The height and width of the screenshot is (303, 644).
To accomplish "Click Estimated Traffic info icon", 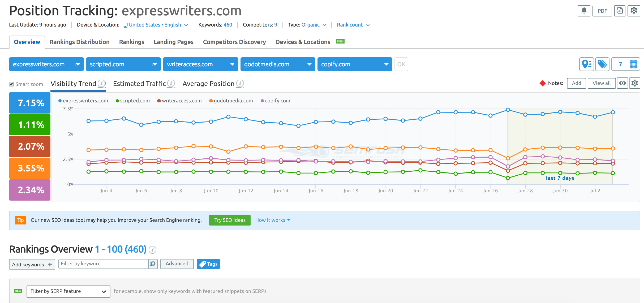I will (171, 83).
